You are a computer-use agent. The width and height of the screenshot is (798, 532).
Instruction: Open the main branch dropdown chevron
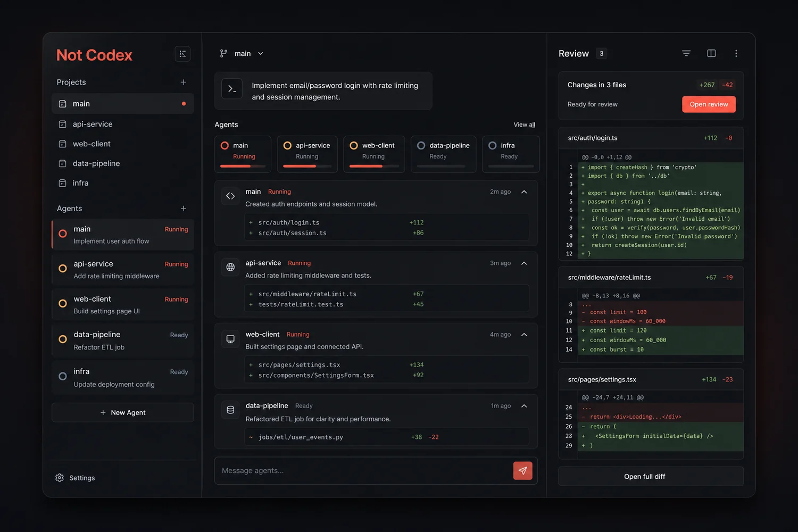click(261, 54)
